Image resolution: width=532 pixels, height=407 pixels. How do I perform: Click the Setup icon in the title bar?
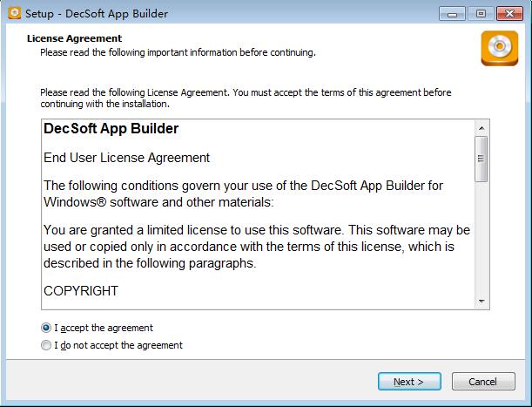pyautogui.click(x=12, y=14)
